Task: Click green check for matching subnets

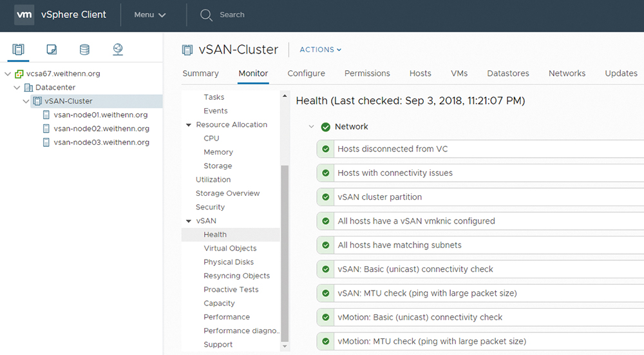Action: coord(326,245)
